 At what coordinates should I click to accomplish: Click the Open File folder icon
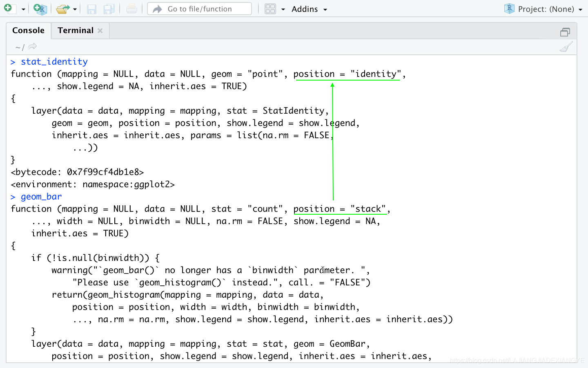[x=62, y=9]
